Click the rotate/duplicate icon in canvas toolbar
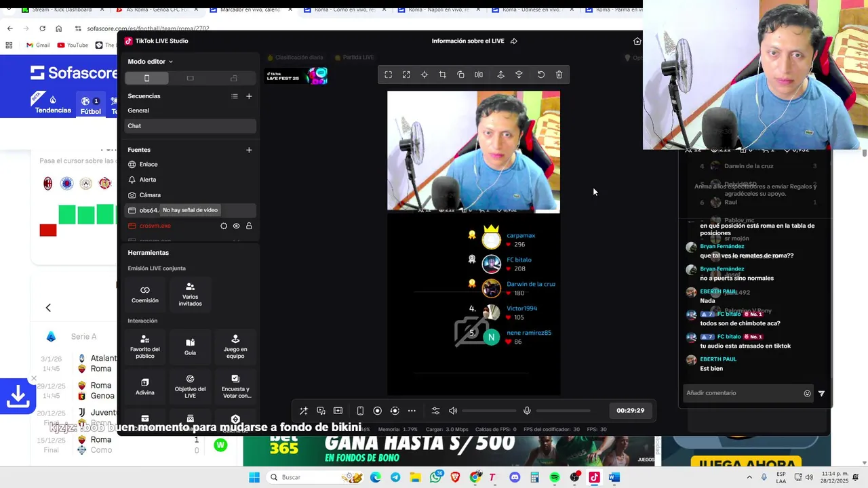Image resolution: width=868 pixels, height=488 pixels. (x=460, y=75)
